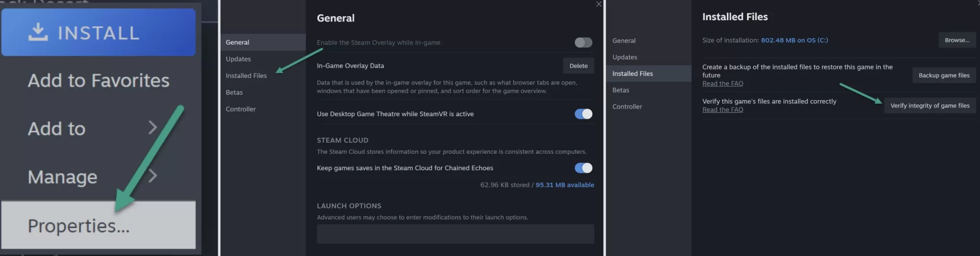Image resolution: width=980 pixels, height=256 pixels.
Task: Toggle Enable the Steam Overlay while in-game
Action: [x=583, y=43]
